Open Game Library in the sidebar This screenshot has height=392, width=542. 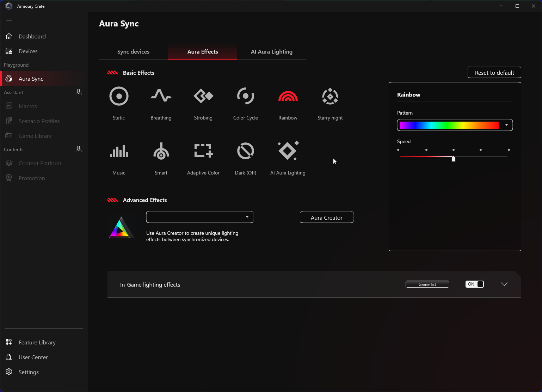pos(44,136)
